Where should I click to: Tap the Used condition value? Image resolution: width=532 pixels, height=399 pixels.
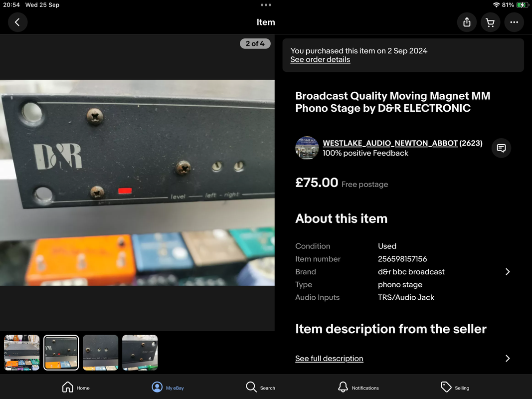(x=387, y=246)
